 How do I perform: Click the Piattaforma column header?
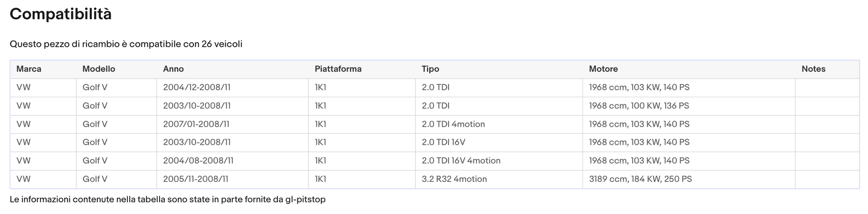pyautogui.click(x=338, y=69)
